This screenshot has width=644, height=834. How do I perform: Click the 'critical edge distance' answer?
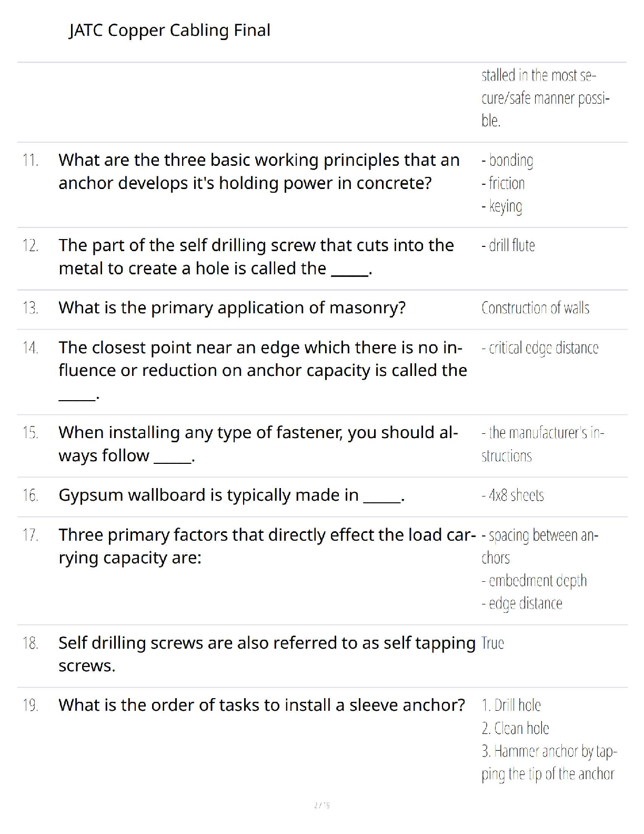click(540, 348)
